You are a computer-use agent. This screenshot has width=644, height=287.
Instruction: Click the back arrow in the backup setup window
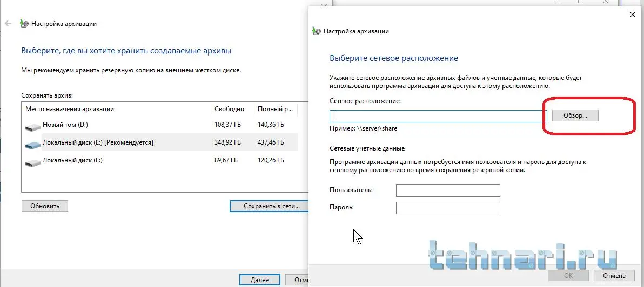click(8, 24)
